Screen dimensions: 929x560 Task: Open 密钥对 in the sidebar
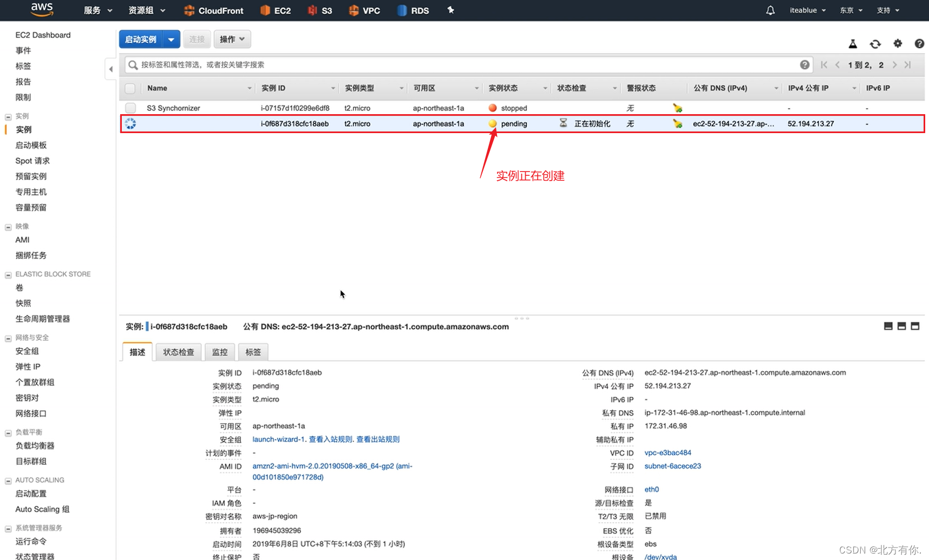pos(27,398)
